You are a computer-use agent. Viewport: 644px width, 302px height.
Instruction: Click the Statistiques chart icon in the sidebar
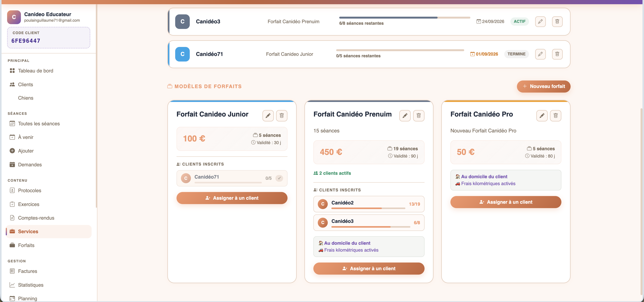coord(12,285)
